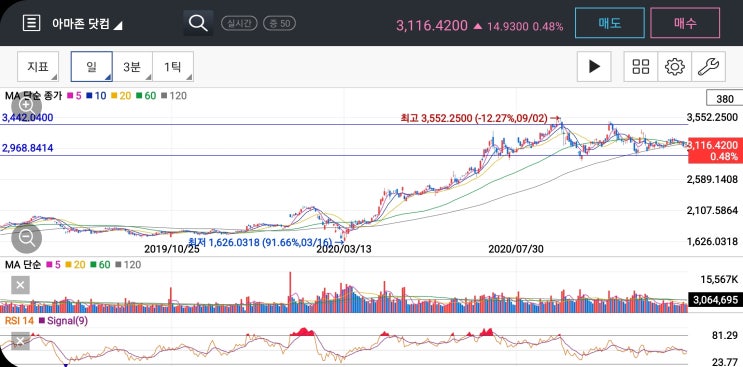Click the green MA 60 legend in price chart

(x=146, y=96)
